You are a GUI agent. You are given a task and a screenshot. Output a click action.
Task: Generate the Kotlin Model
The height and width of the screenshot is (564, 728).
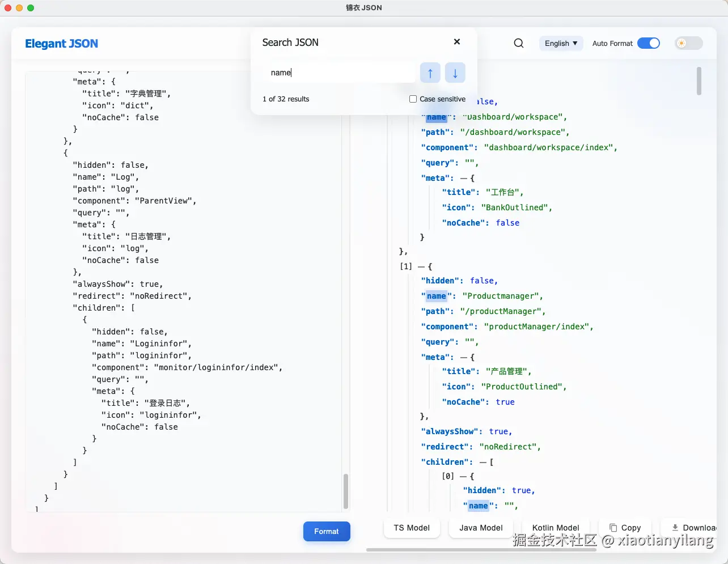tap(556, 528)
